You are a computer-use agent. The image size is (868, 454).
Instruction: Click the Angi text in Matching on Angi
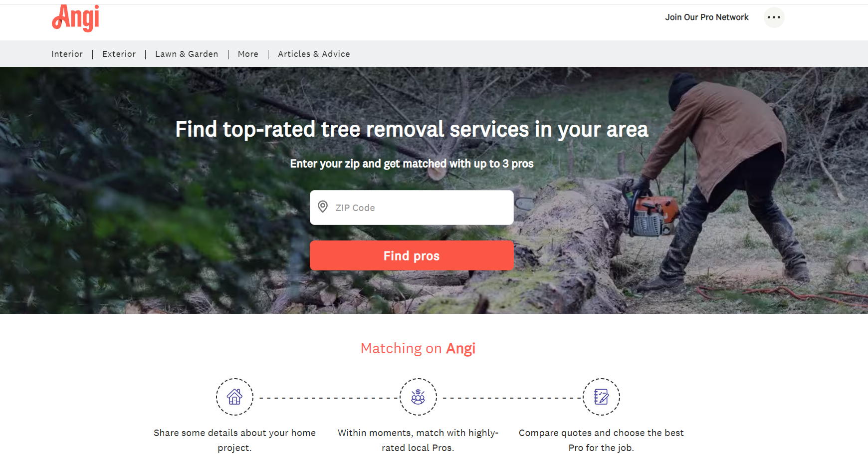point(461,348)
